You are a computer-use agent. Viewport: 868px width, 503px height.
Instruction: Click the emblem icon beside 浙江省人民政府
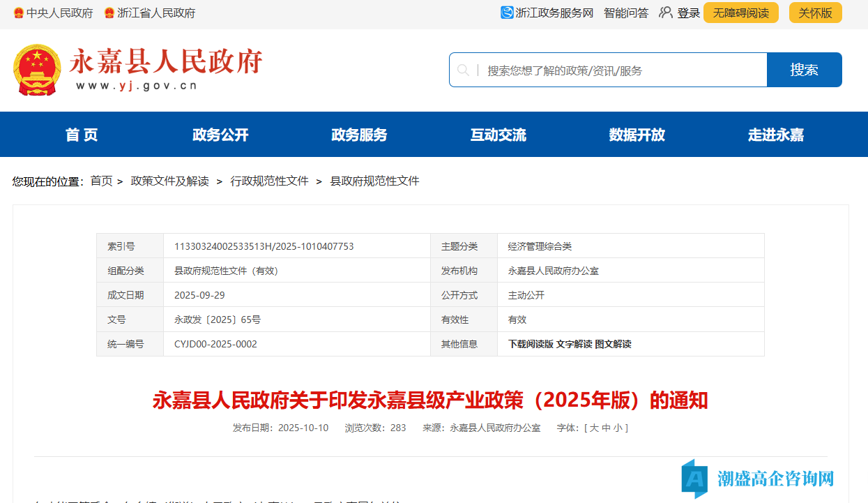coord(109,13)
